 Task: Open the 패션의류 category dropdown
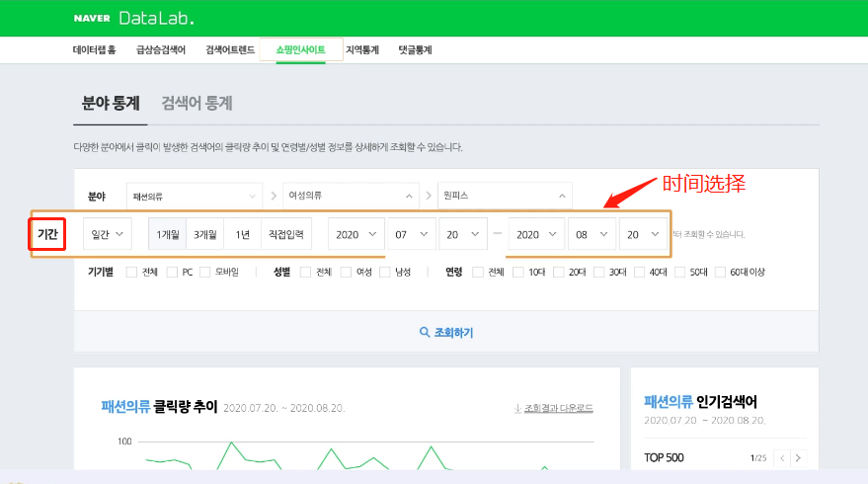[x=195, y=196]
